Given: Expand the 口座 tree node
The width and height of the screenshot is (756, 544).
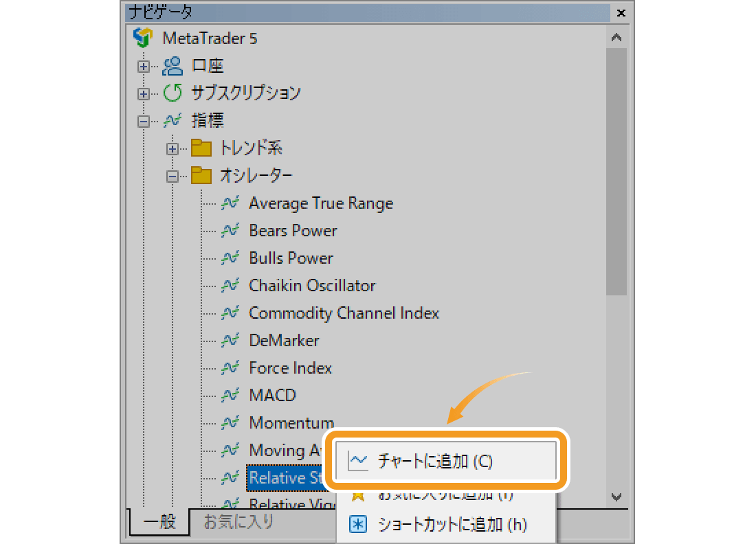Looking at the screenshot, I should click(x=143, y=66).
